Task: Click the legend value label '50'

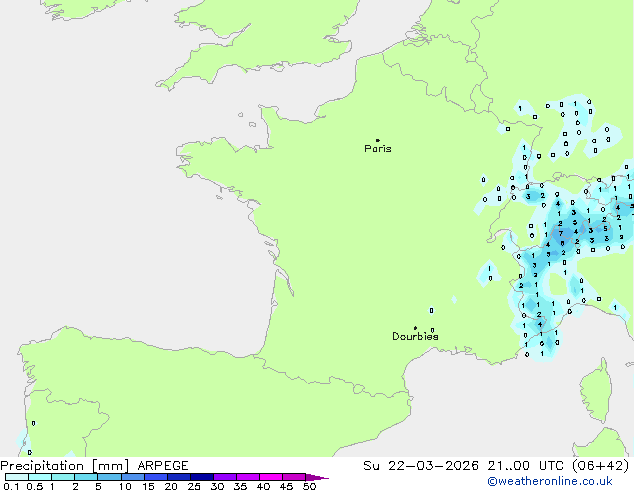Action: coord(310,487)
